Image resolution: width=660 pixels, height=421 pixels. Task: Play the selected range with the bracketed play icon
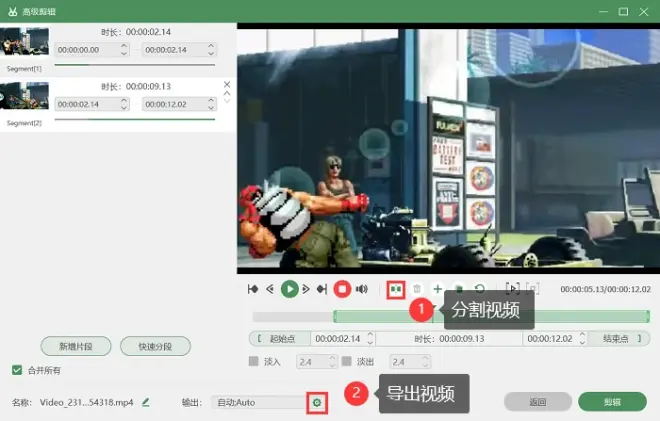512,288
